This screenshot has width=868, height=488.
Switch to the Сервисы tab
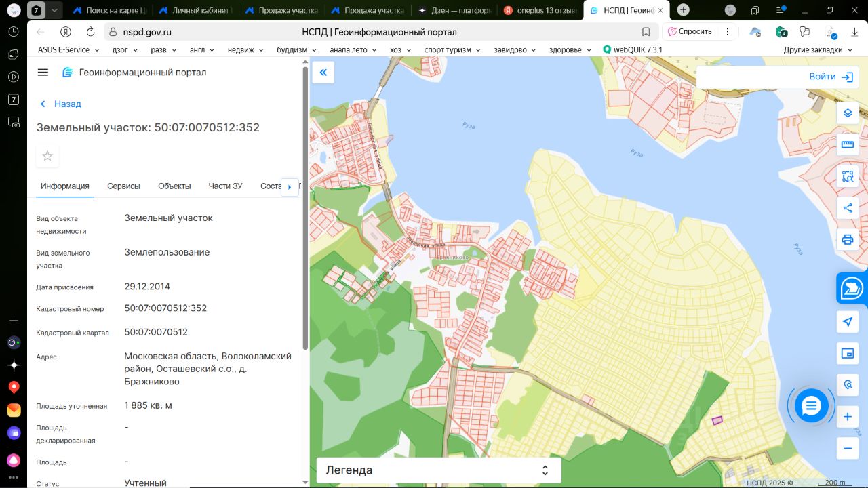coord(123,186)
